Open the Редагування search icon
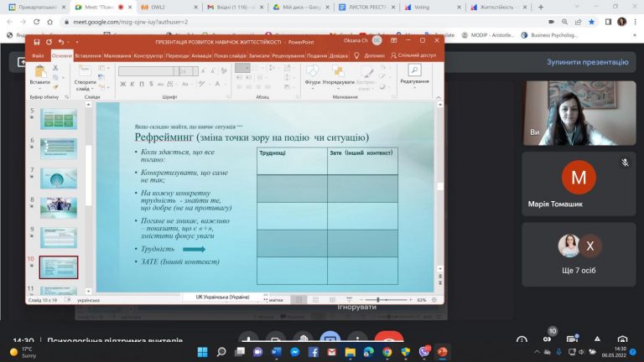Viewport: 644px width, 362px height. [414, 71]
